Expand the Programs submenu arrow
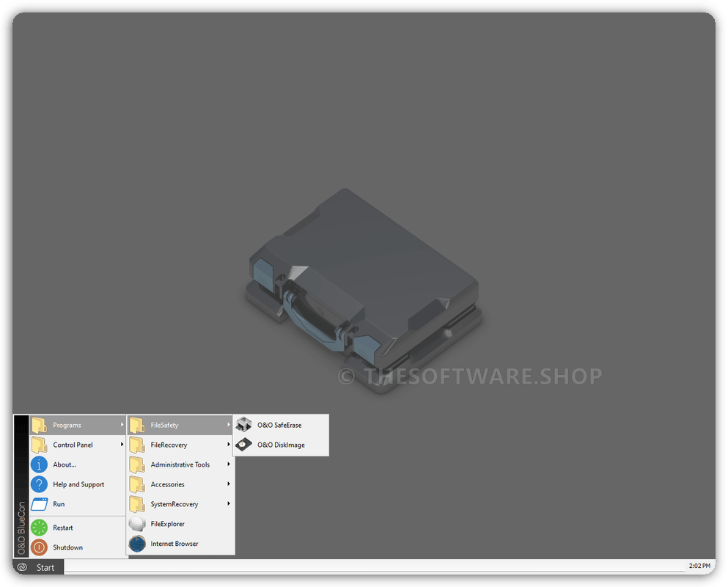 tap(122, 424)
